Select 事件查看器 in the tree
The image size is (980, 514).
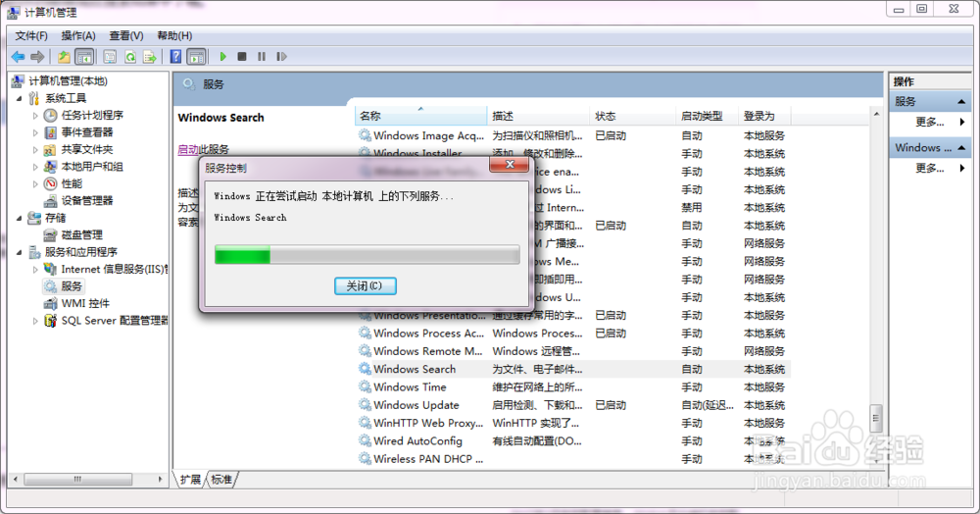pyautogui.click(x=87, y=132)
